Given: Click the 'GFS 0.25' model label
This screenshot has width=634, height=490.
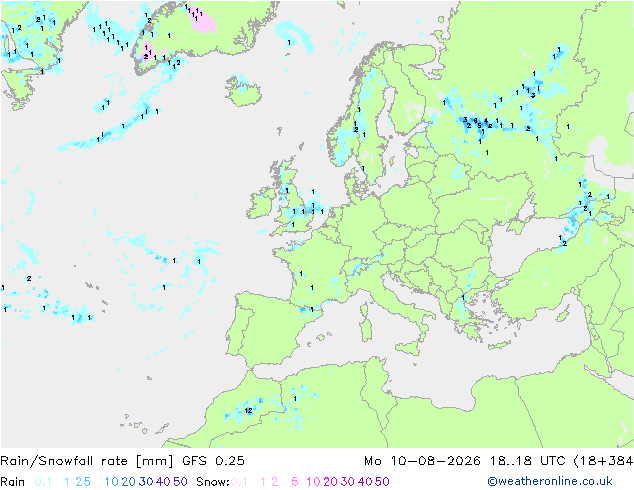Looking at the screenshot, I should 213,461.
